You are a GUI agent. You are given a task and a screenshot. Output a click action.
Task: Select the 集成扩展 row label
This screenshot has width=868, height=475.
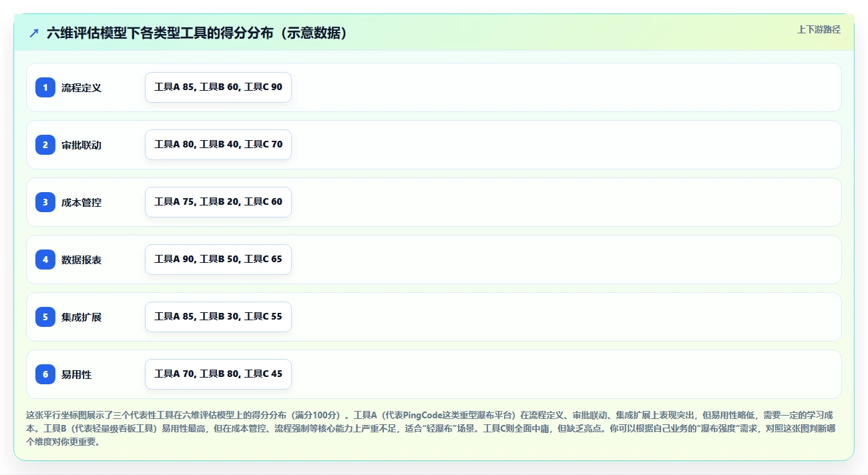[81, 317]
